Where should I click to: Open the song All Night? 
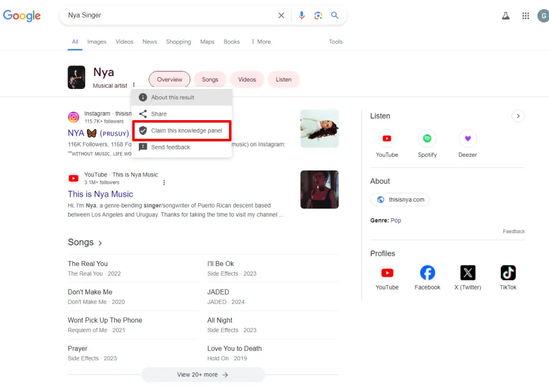[x=220, y=320]
